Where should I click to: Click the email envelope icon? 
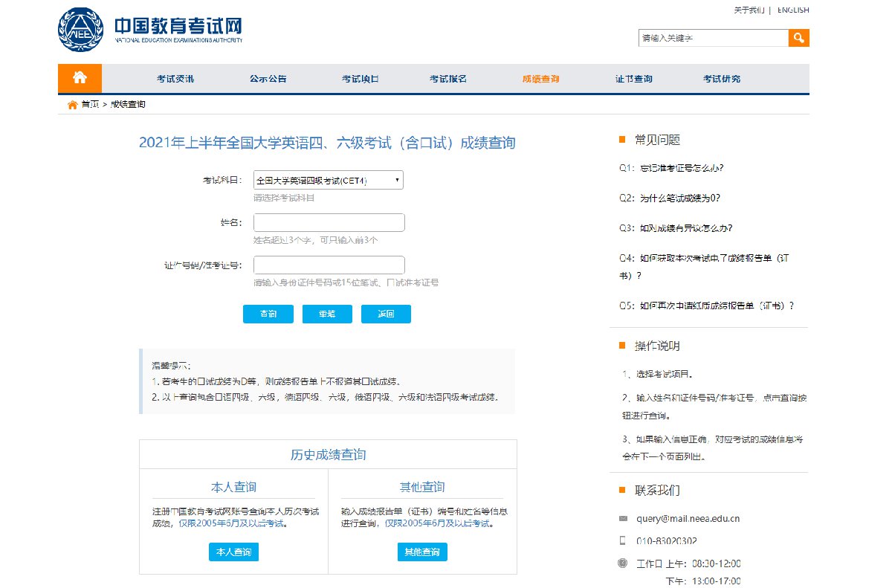tap(623, 519)
